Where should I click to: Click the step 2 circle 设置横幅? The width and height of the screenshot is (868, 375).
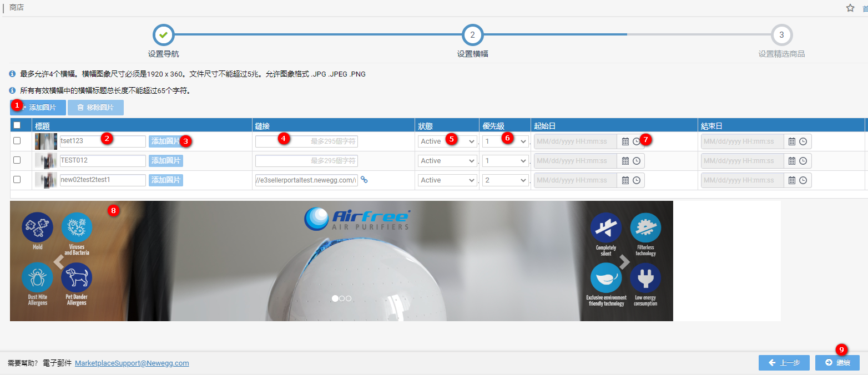pos(472,35)
